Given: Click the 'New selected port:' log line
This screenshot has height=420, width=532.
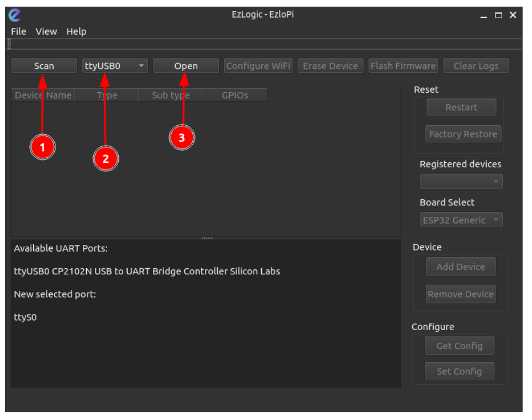Looking at the screenshot, I should [55, 294].
